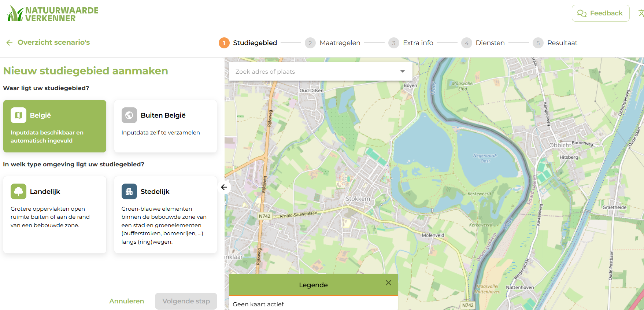
Task: Click the Natuurwaarde Verkenner logo
Action: pos(53,14)
